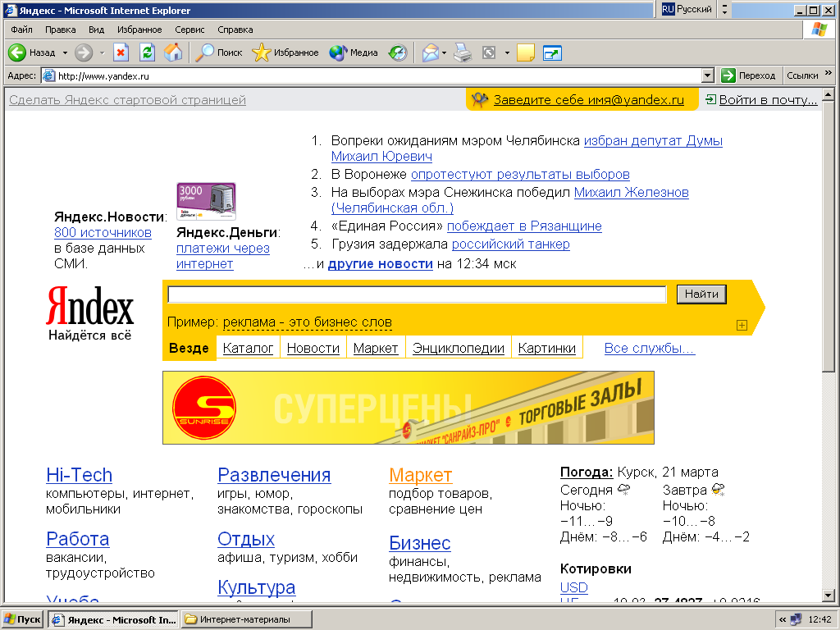Image resolution: width=840 pixels, height=630 pixels.
Task: Expand the Ссылки links chevron
Action: pyautogui.click(x=829, y=73)
